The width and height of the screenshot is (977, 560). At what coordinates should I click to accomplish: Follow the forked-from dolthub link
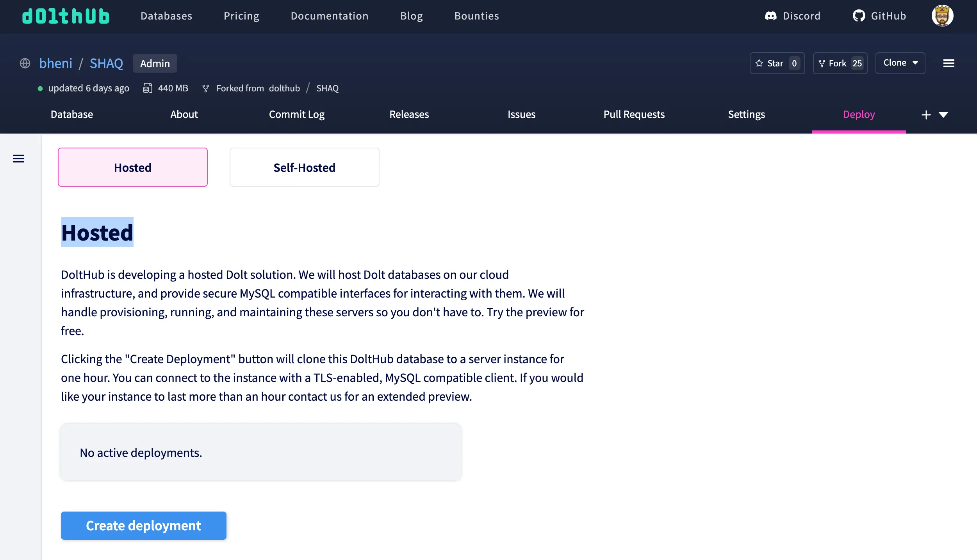[284, 88]
